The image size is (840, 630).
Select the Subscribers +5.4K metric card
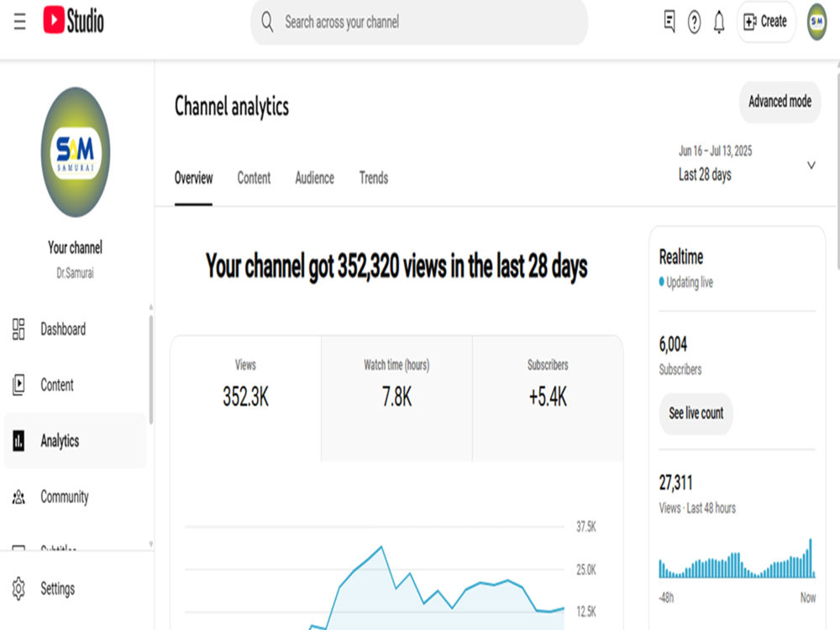(x=548, y=398)
